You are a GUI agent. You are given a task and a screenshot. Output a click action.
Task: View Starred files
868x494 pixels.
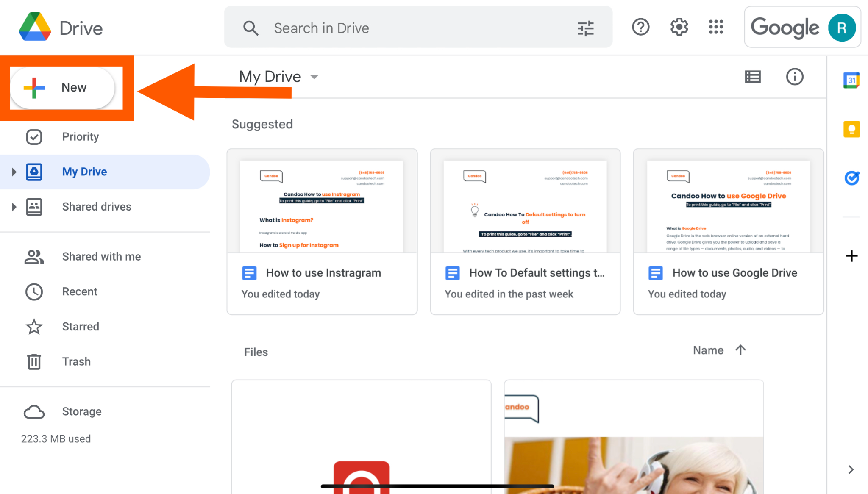[x=105, y=327]
